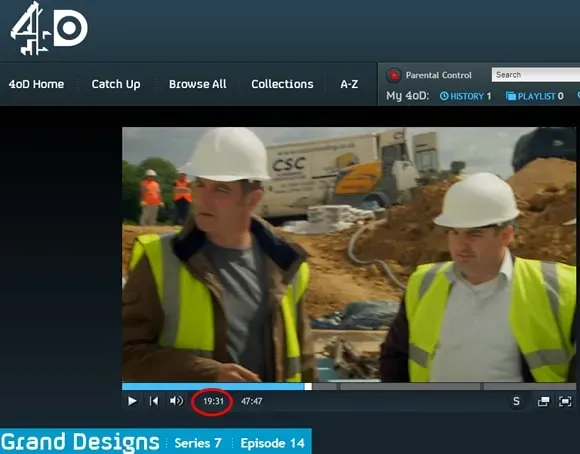Open the Grand Designs title link
580x454 pixels.
click(x=80, y=442)
